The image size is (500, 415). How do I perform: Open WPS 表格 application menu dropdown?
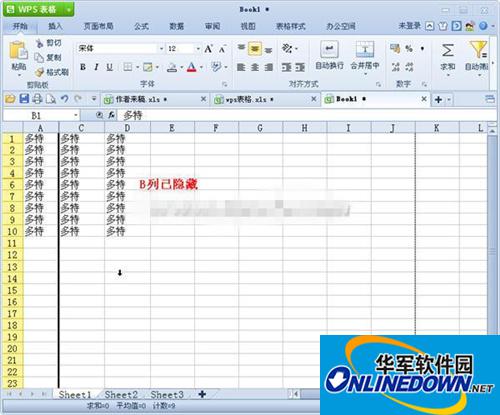(69, 10)
